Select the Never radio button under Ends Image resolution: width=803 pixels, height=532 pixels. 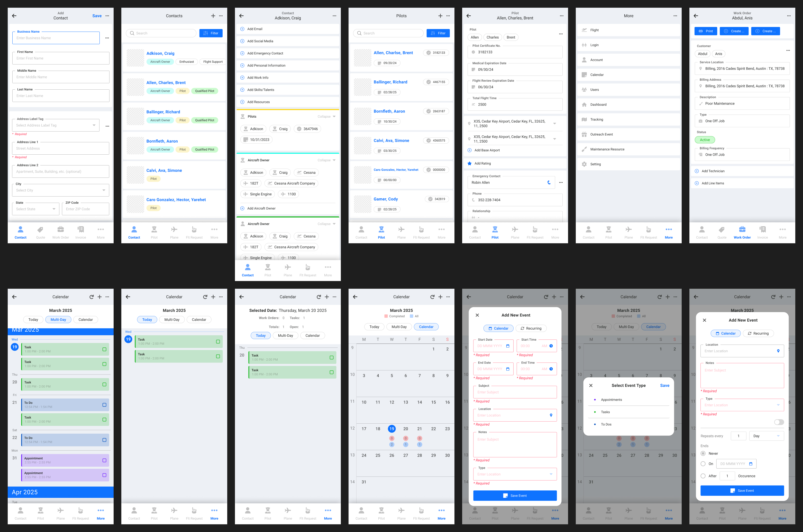(703, 454)
